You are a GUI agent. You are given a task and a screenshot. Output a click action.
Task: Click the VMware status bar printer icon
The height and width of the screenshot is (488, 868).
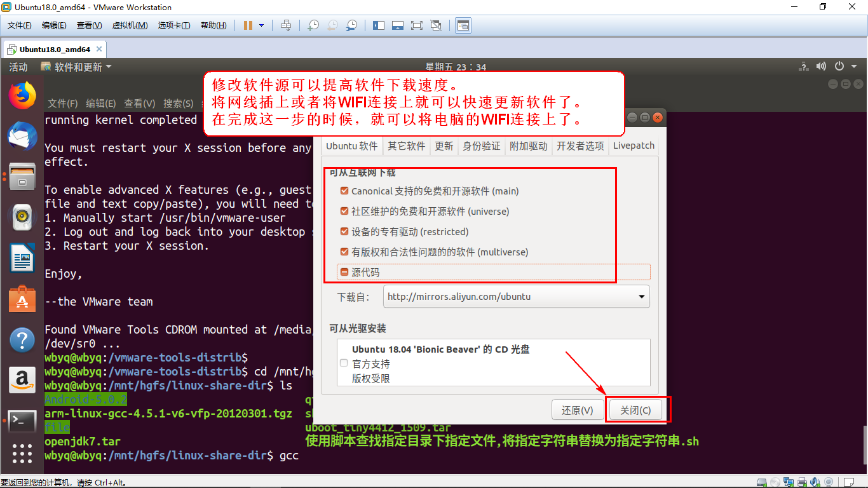tap(802, 482)
